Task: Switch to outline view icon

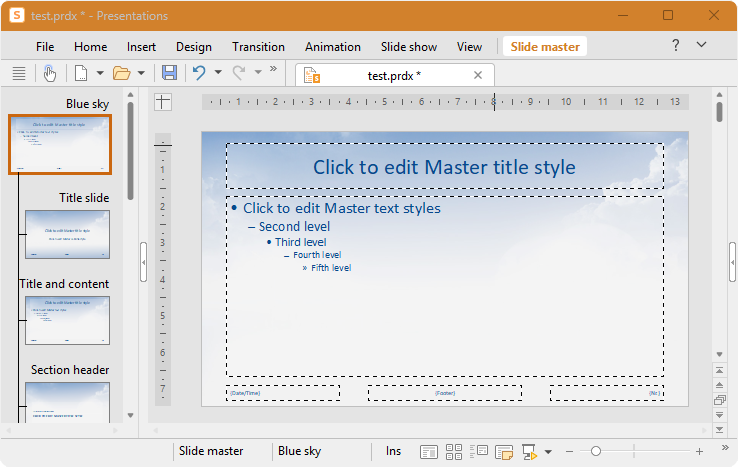Action: coord(479,451)
